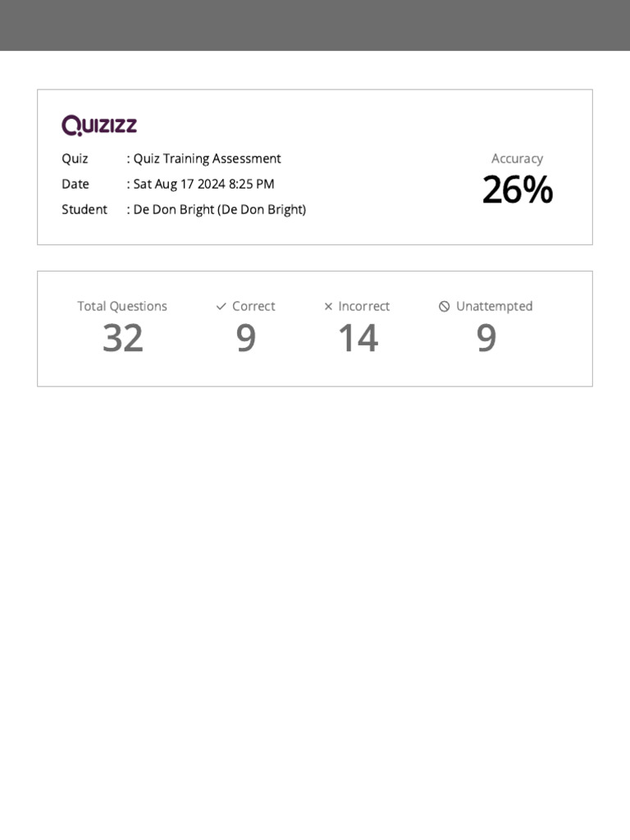Click the Incorrect cross icon

pyautogui.click(x=328, y=307)
